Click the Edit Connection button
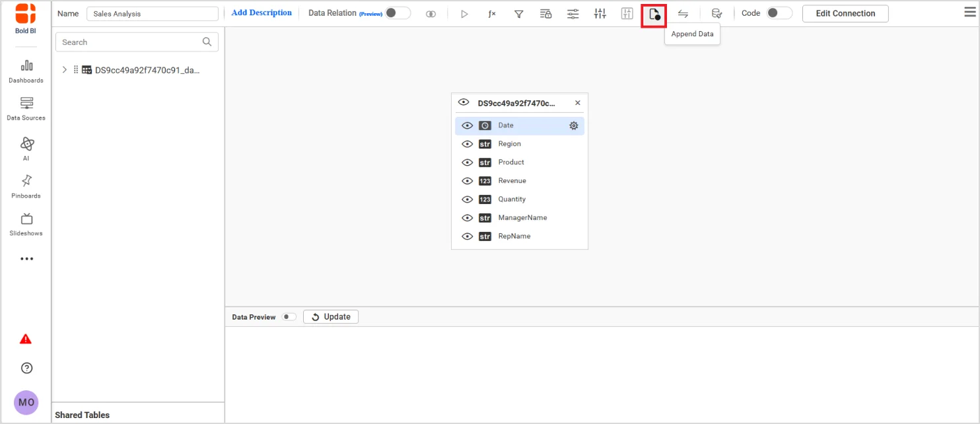The height and width of the screenshot is (424, 980). pyautogui.click(x=845, y=13)
